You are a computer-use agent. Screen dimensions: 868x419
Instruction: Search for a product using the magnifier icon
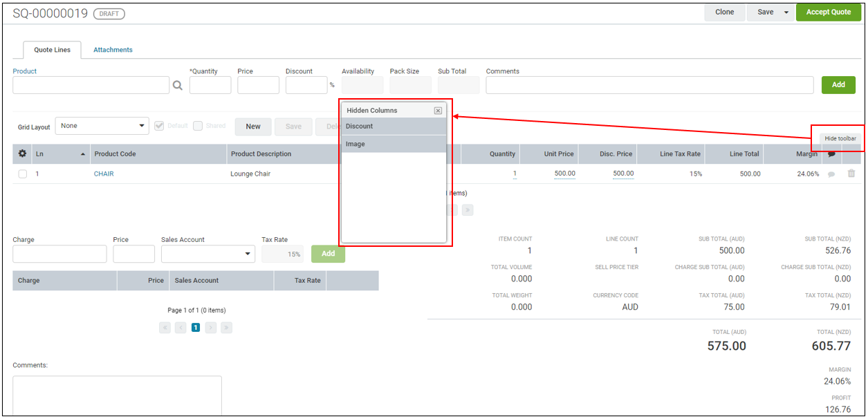point(178,84)
